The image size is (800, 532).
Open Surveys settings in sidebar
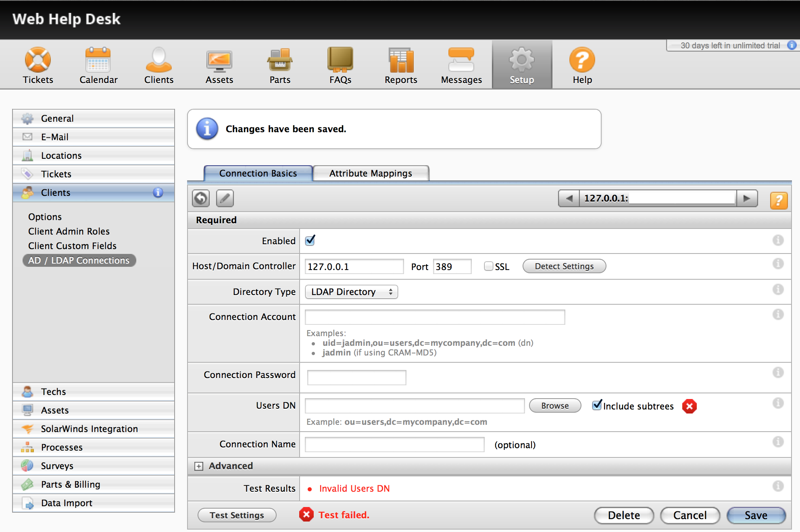[x=94, y=466]
